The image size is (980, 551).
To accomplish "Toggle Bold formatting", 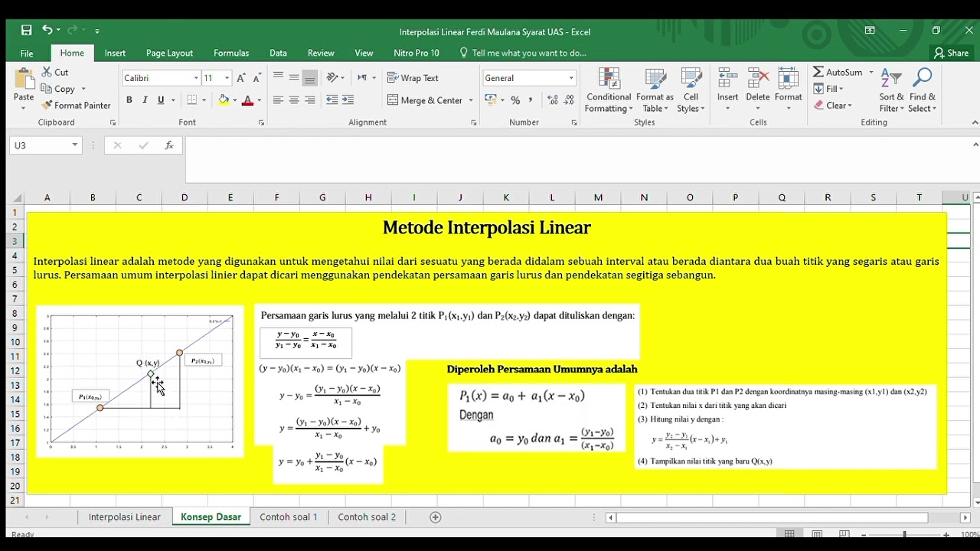I will (129, 100).
